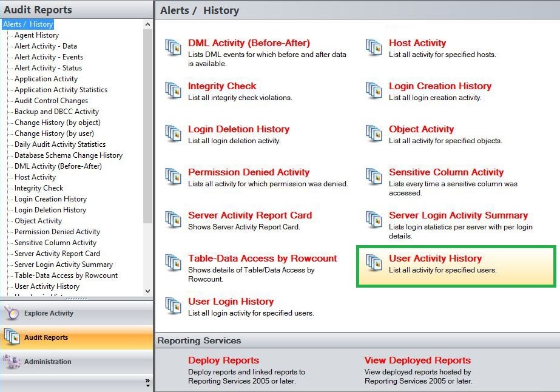This screenshot has width=560, height=392.
Task: Select Alert Activity - Status tree item
Action: (x=48, y=68)
